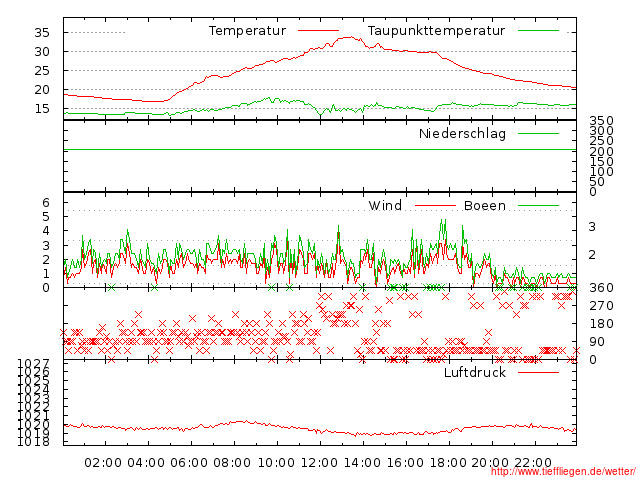Open the tieffliegen.de/wetter link
The height and width of the screenshot is (480, 640).
click(x=563, y=472)
